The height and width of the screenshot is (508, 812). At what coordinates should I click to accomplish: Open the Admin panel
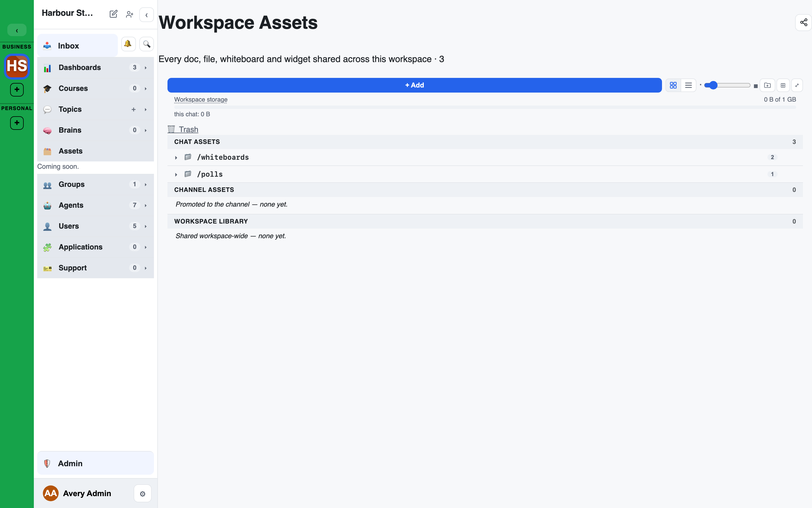pyautogui.click(x=96, y=463)
